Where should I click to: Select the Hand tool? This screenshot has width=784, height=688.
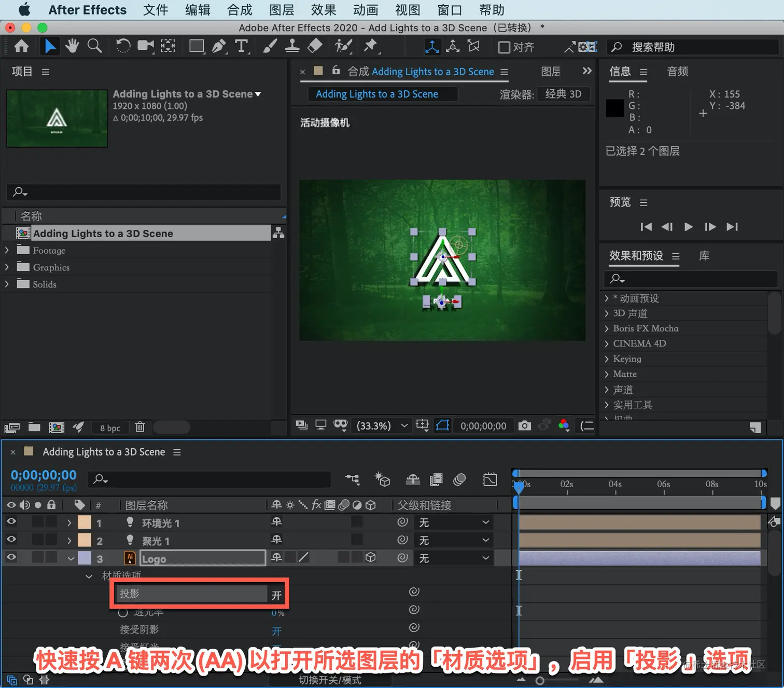(x=72, y=46)
